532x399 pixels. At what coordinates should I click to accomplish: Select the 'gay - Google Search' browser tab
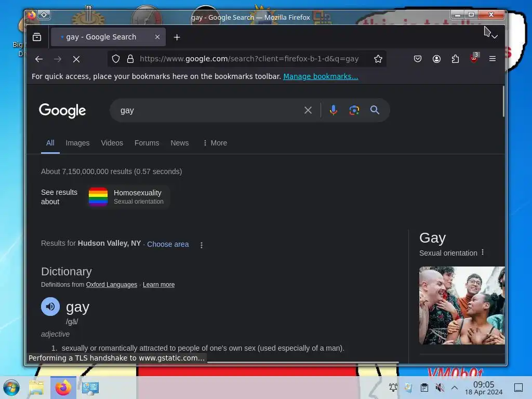coord(108,37)
